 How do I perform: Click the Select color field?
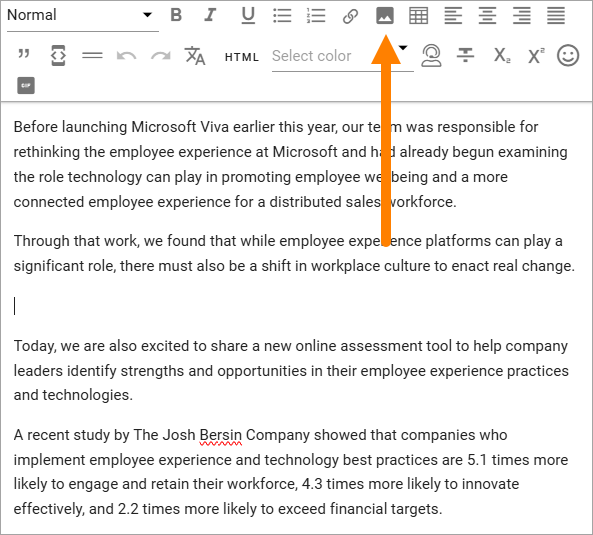[x=342, y=56]
